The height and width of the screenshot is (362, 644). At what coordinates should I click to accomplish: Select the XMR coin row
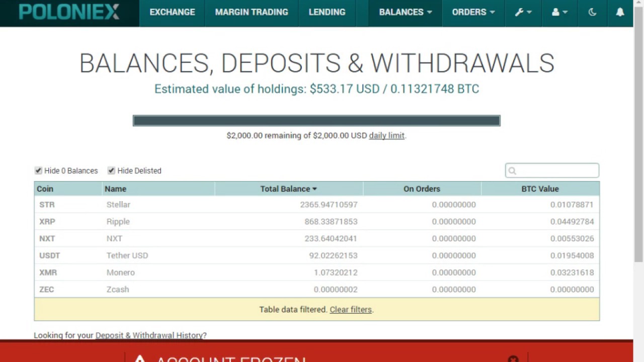[316, 272]
